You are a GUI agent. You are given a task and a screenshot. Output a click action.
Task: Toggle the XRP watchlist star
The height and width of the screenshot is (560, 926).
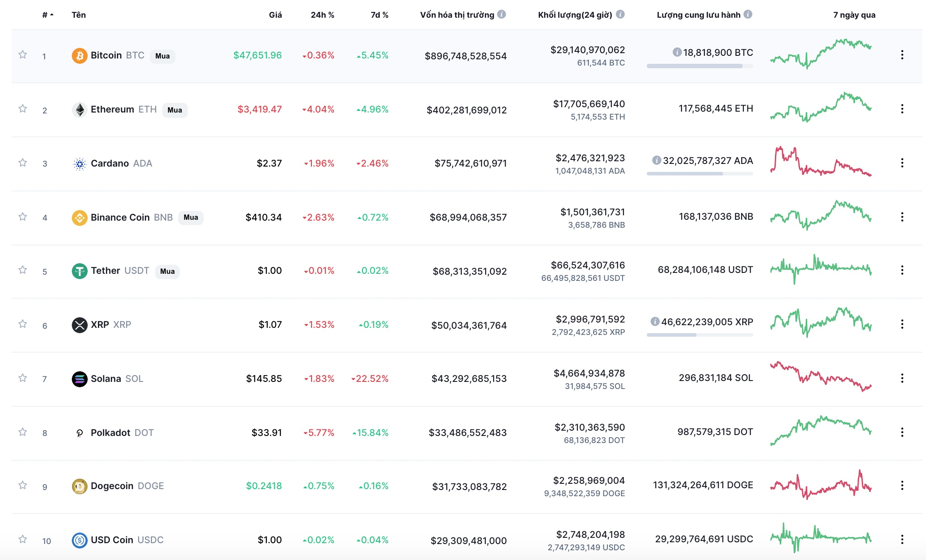click(x=23, y=324)
